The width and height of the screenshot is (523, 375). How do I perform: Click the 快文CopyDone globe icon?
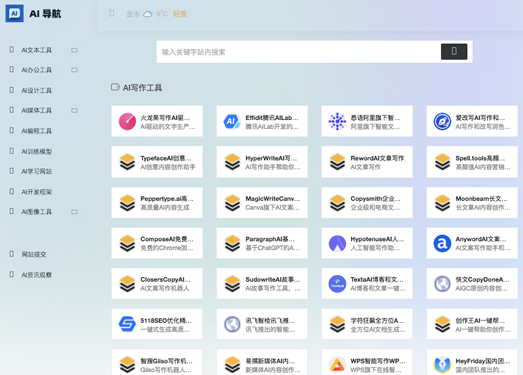click(442, 284)
